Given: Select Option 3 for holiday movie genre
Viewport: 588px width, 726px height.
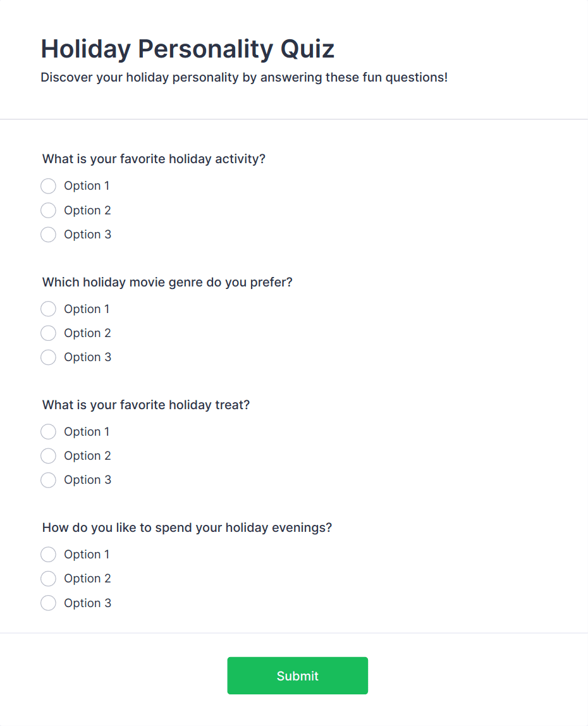Looking at the screenshot, I should pos(48,357).
